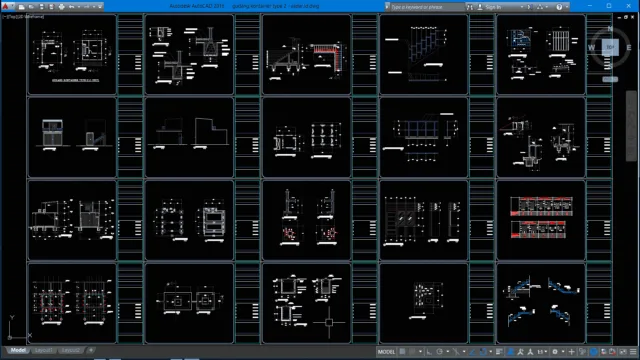
Task: Toggle Clean Screen mode icon
Action: [x=623, y=351]
